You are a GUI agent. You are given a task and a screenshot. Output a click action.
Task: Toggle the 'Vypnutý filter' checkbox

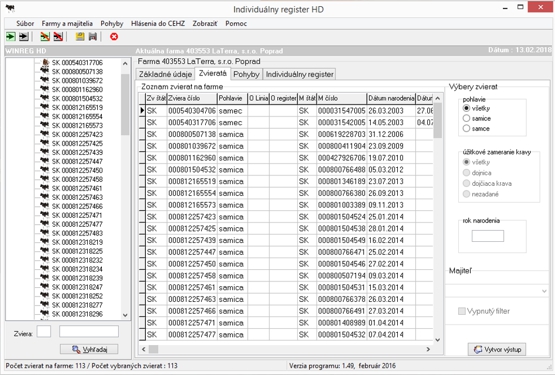coord(462,311)
